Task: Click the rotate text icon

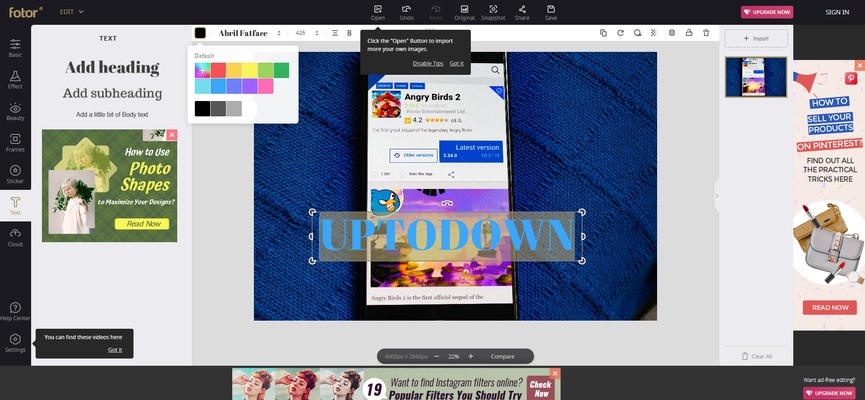Action: [x=620, y=33]
